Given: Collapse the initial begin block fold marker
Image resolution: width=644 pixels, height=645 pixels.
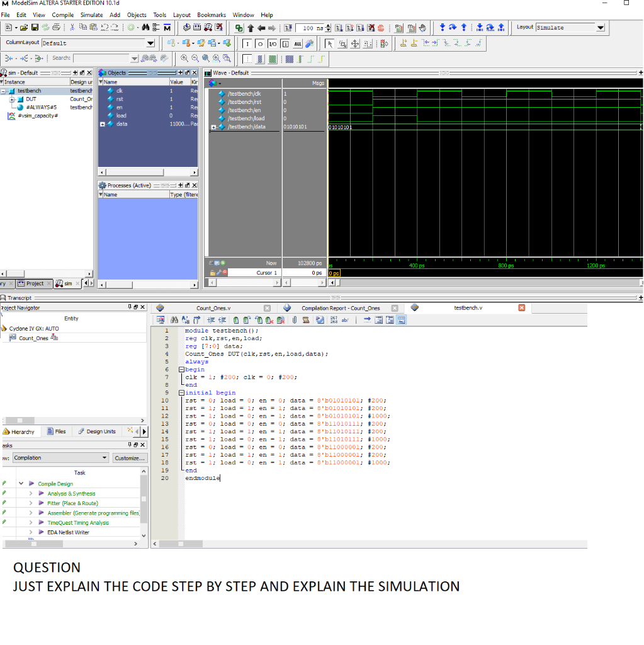Looking at the screenshot, I should (x=181, y=392).
